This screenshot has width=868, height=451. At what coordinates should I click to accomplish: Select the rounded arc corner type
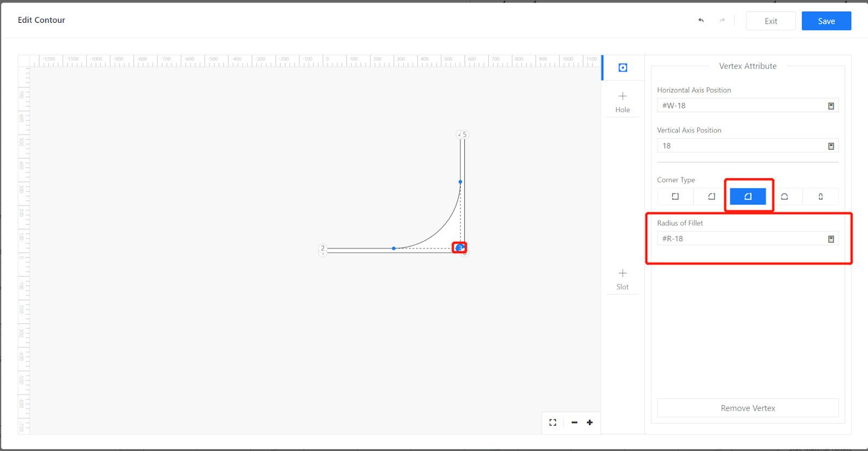click(784, 196)
